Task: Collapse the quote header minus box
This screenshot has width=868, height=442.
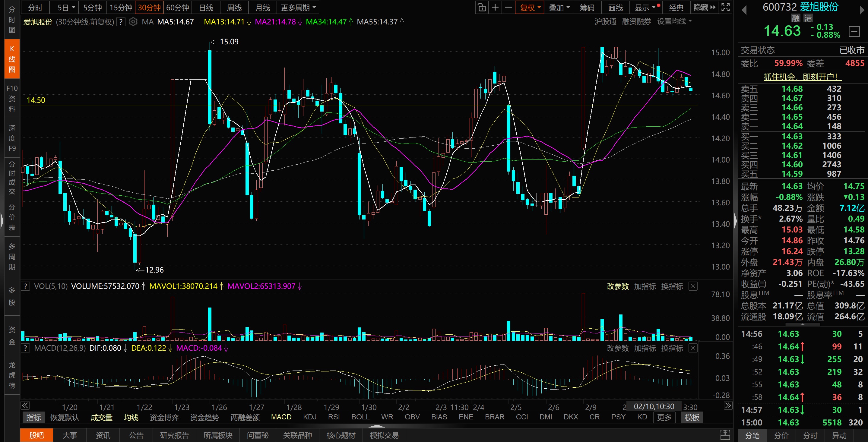Action: [x=854, y=32]
